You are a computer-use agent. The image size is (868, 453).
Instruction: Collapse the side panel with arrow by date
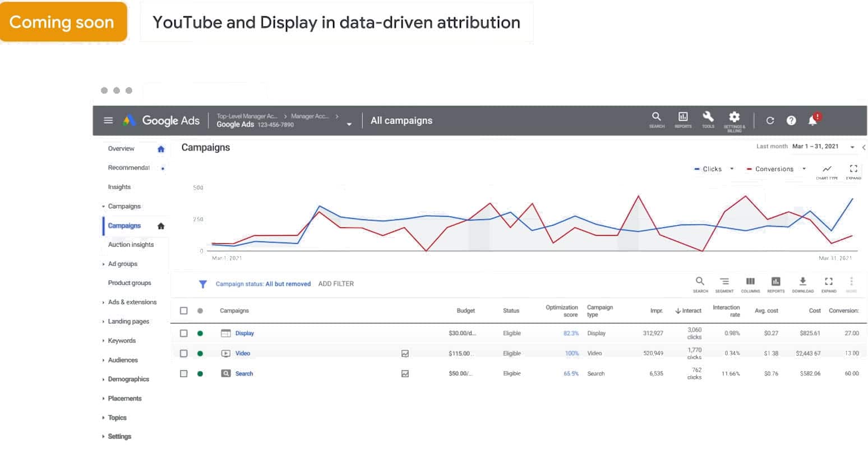tap(864, 147)
